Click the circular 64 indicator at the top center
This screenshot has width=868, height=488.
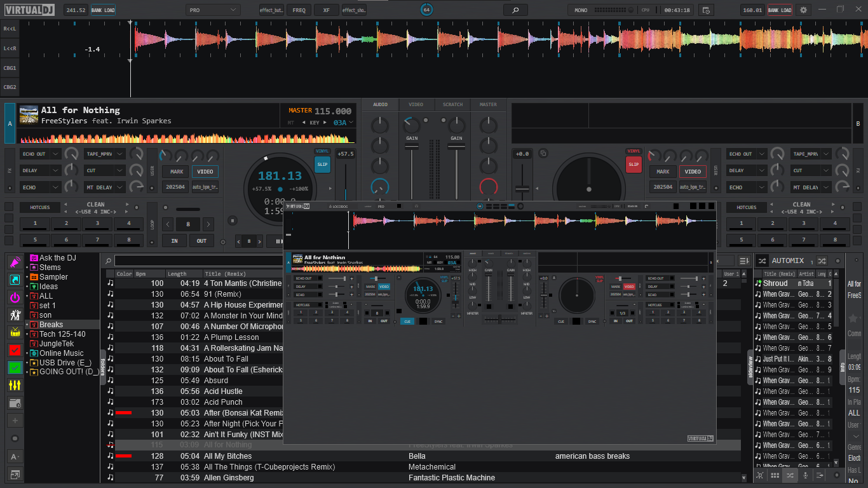pyautogui.click(x=427, y=10)
